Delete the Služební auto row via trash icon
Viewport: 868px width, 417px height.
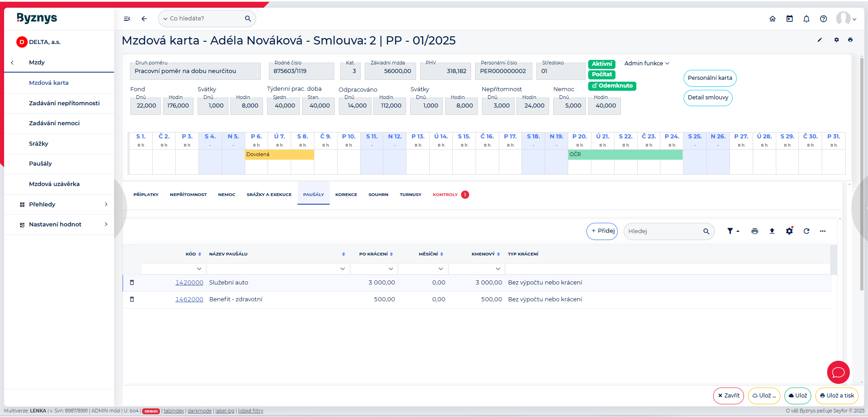pos(132,282)
